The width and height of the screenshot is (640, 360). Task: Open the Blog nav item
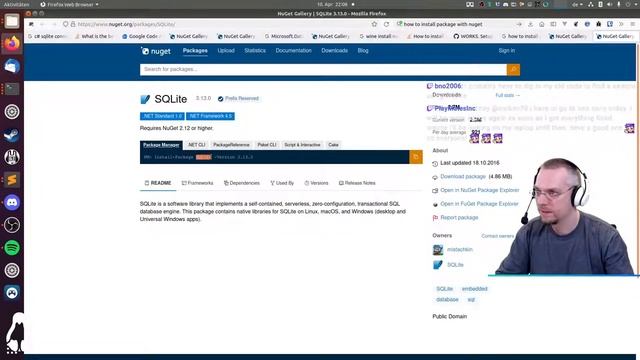coord(363,51)
